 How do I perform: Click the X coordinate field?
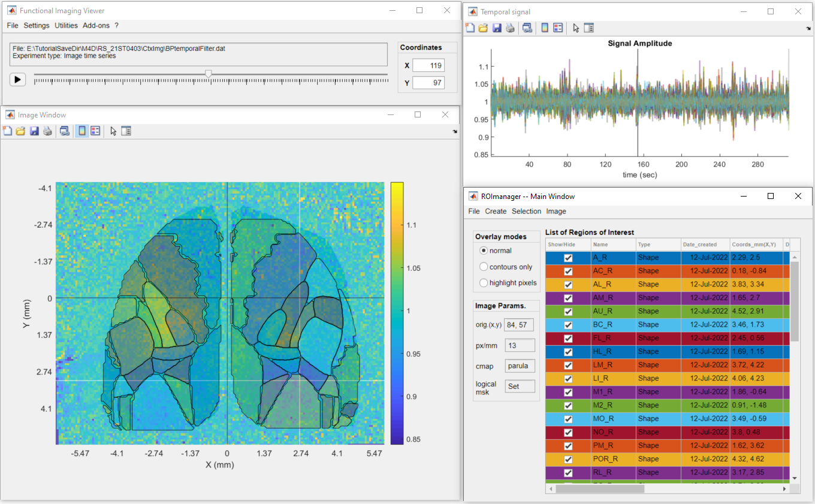[428, 66]
